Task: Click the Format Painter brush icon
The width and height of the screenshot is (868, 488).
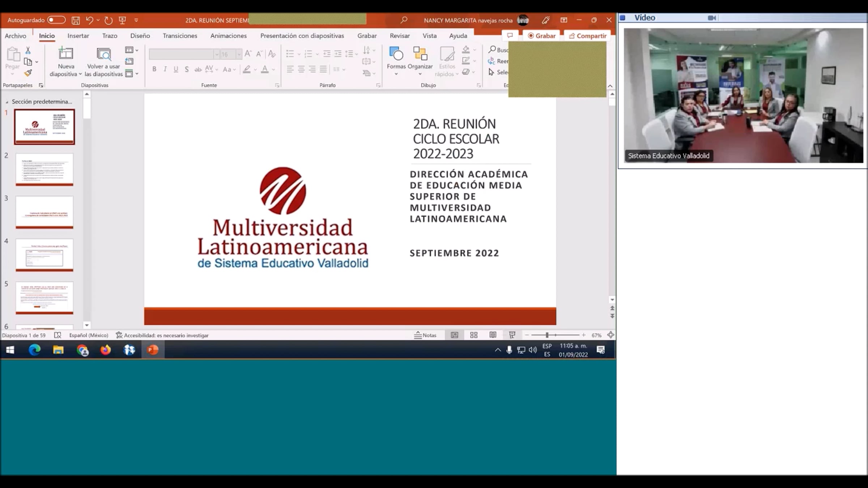Action: click(28, 73)
